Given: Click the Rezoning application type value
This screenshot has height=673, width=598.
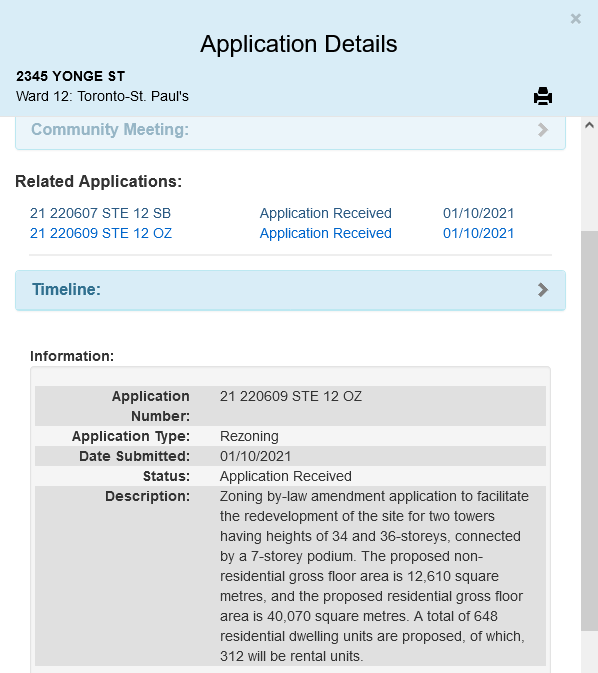Looking at the screenshot, I should click(249, 437).
